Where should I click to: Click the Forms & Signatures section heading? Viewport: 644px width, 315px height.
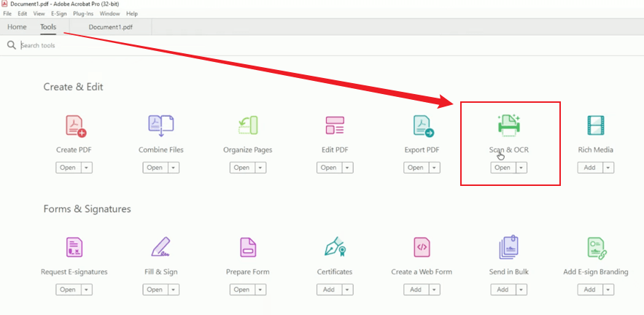pos(87,209)
